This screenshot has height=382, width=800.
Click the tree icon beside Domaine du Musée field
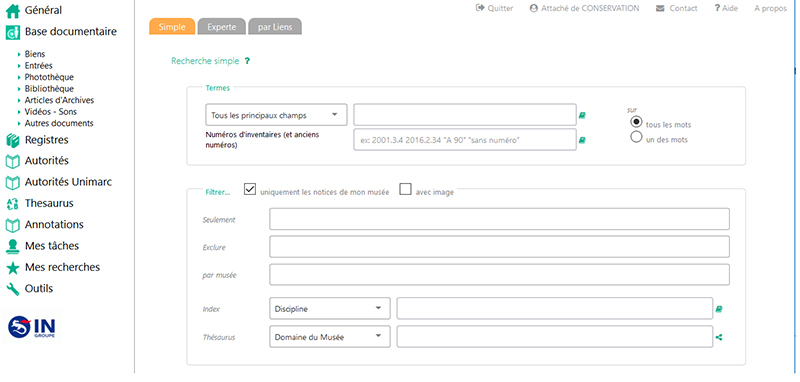(x=719, y=337)
